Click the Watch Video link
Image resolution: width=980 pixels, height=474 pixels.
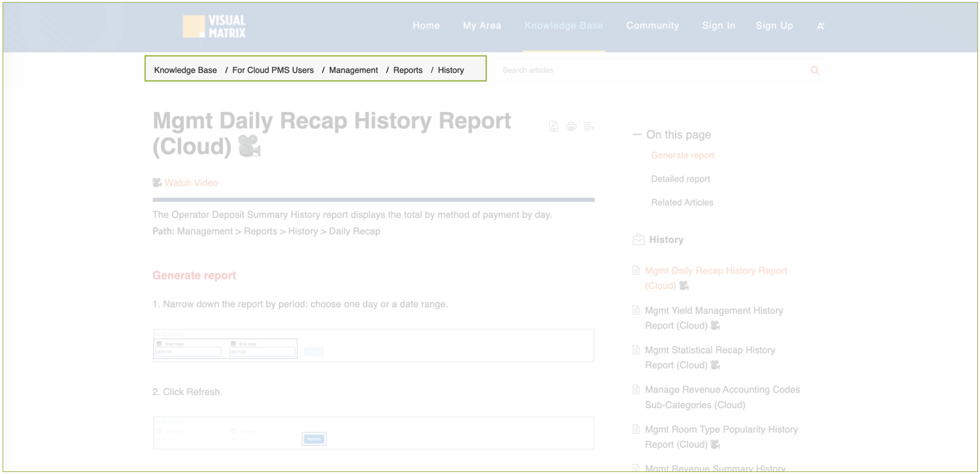point(191,183)
